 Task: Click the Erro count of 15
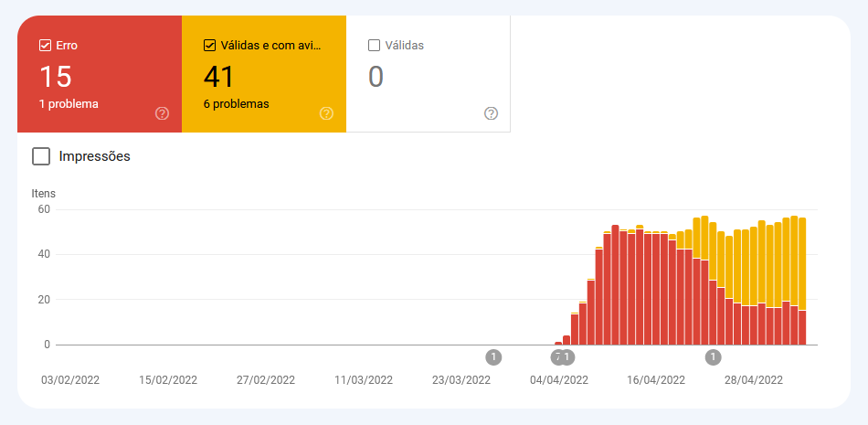[x=56, y=77]
